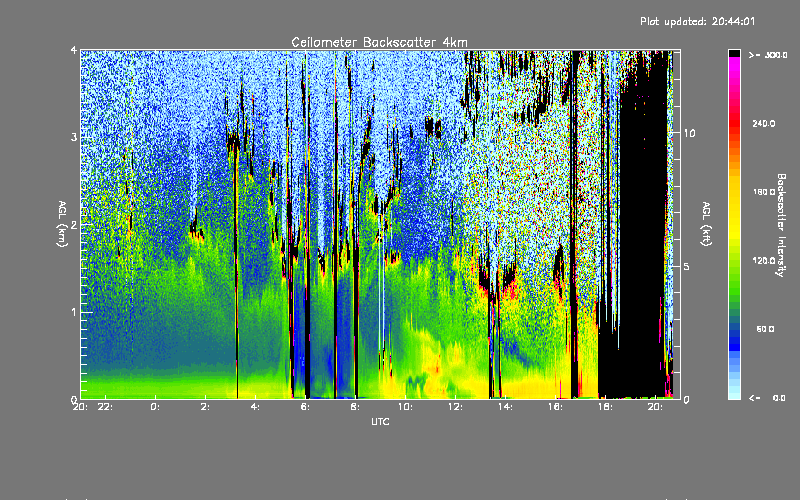Click the '60.0' colorbar value label
The image size is (800, 500).
point(765,330)
